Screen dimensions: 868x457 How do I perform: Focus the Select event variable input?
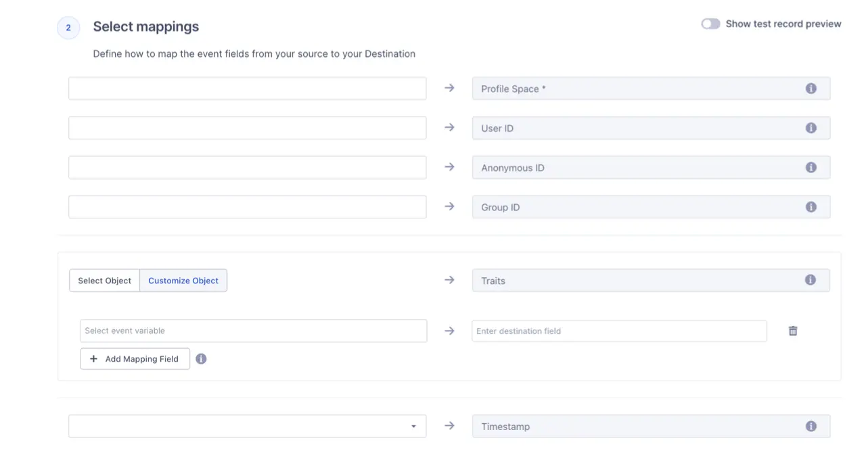[x=254, y=331]
